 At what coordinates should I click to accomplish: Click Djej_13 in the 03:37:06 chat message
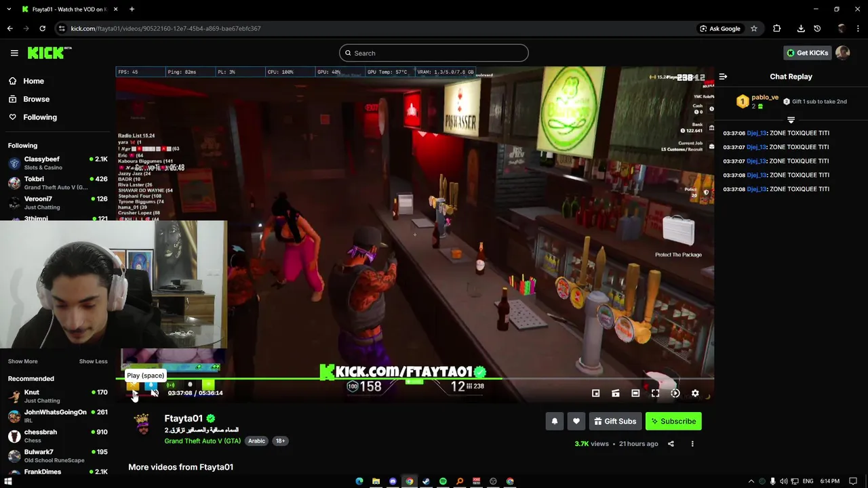click(x=756, y=133)
